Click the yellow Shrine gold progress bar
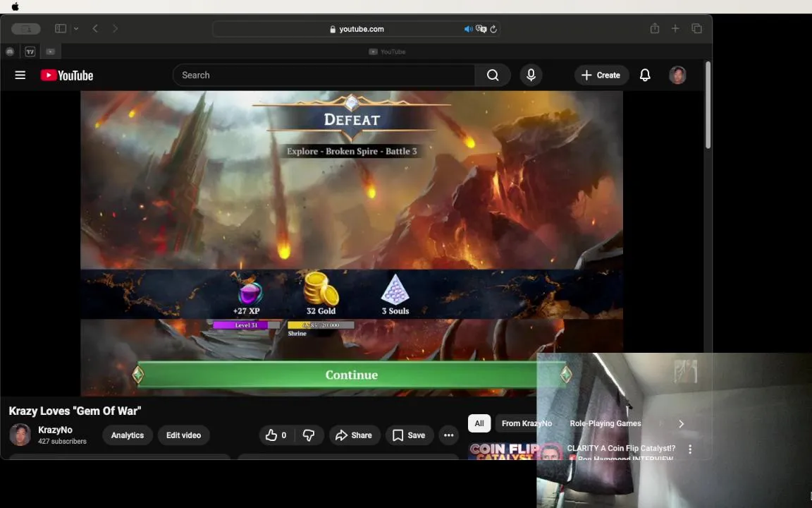 (321, 325)
